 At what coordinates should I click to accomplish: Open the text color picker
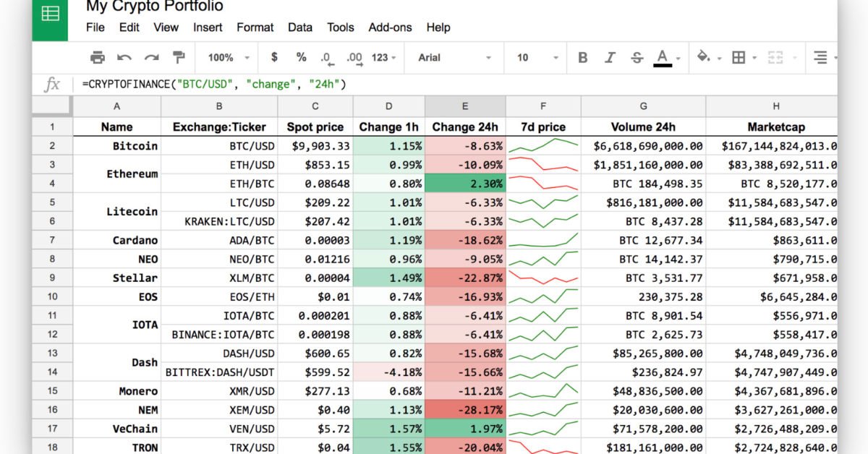tap(663, 58)
